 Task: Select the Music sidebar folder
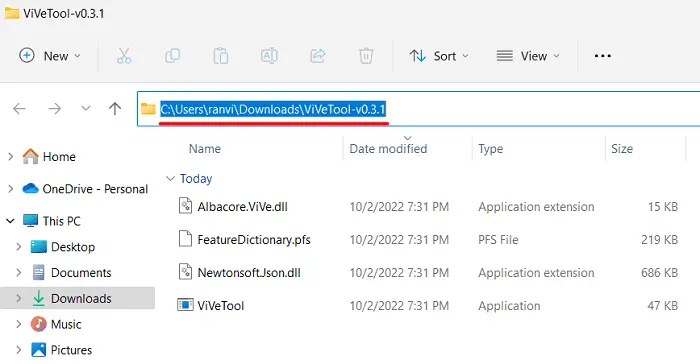(x=66, y=324)
